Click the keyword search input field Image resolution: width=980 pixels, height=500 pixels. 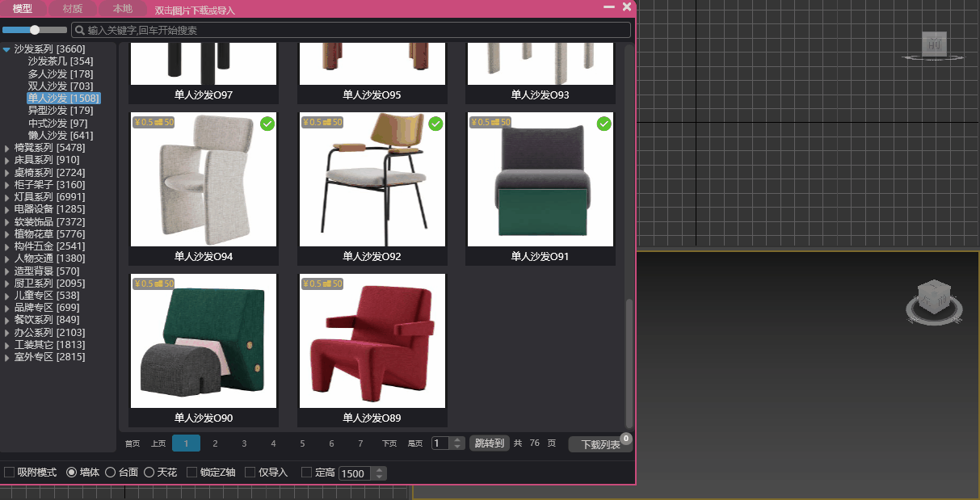(351, 30)
